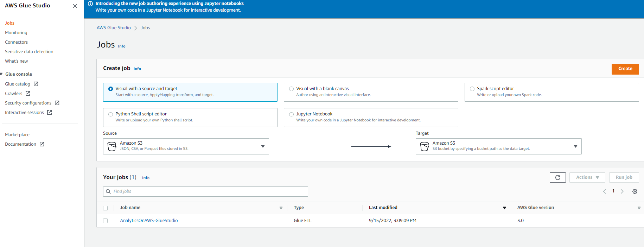Click the orange Create button
Viewport: 644px width, 247px height.
[x=625, y=69]
